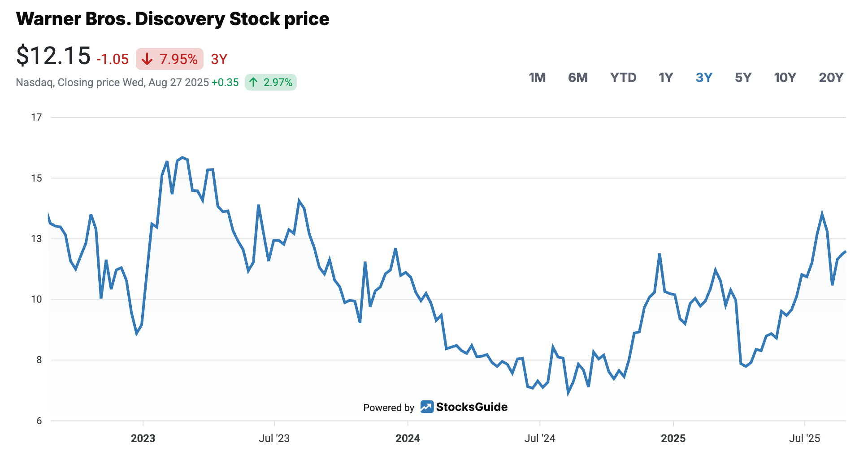Switch to the 5Y price history
Image resolution: width=868 pixels, height=460 pixels.
tap(743, 78)
